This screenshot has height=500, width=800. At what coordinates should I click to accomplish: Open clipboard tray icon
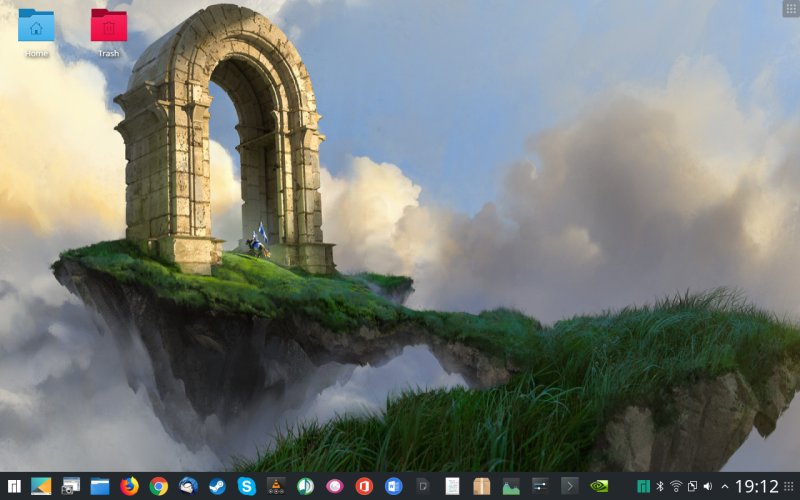coord(692,486)
